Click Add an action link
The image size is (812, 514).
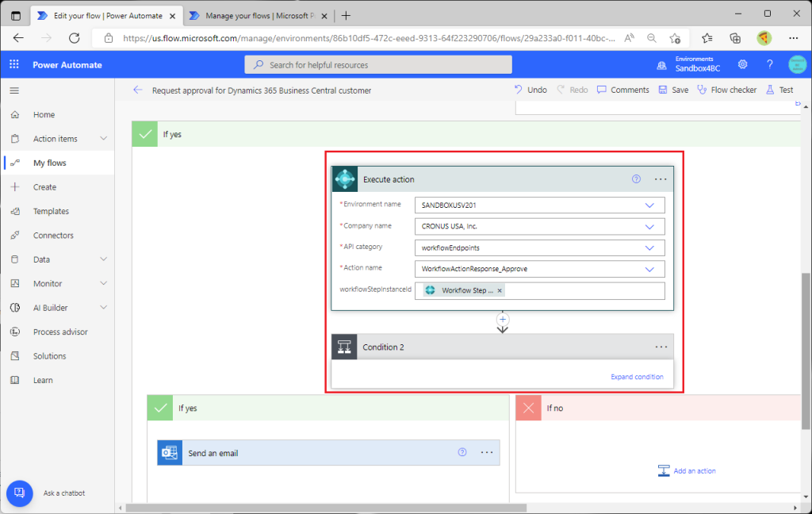(687, 470)
